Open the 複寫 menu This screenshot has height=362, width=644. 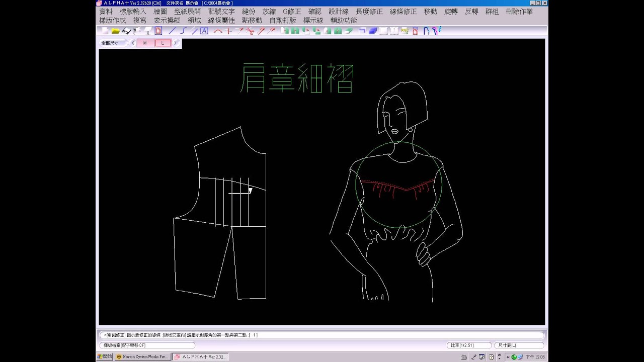[x=140, y=20]
